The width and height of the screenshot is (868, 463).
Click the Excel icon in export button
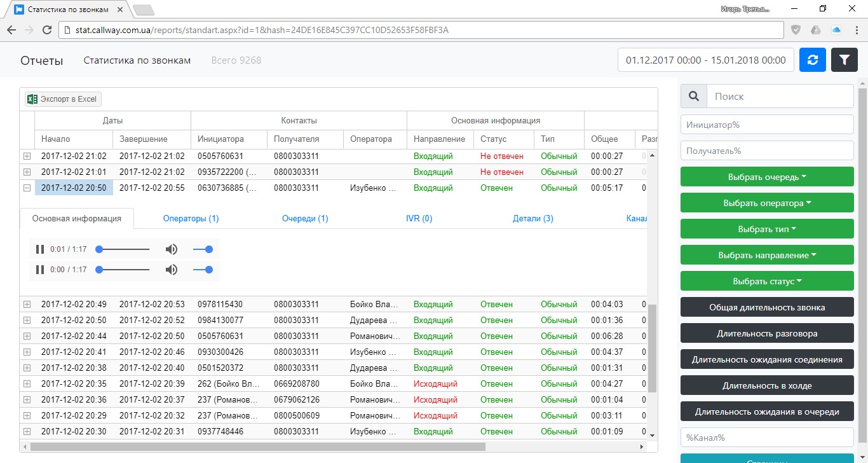click(32, 99)
